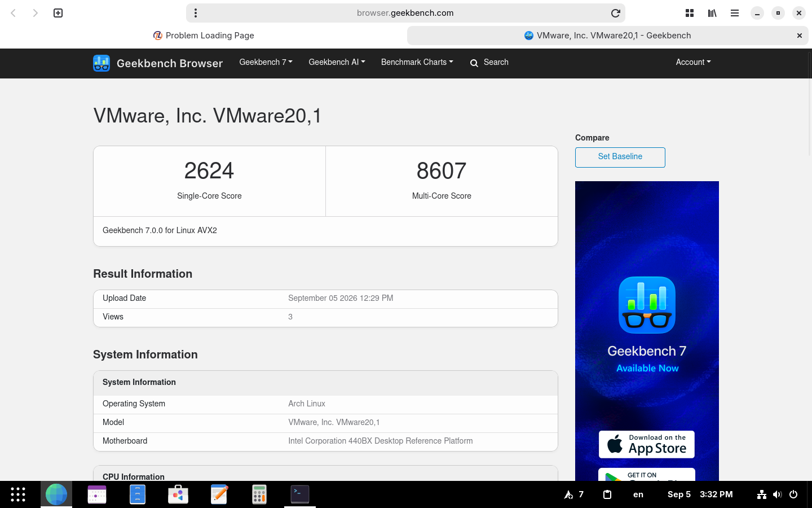Viewport: 812px width, 508px height.
Task: Go to Geekbench Browser home link
Action: click(x=170, y=63)
